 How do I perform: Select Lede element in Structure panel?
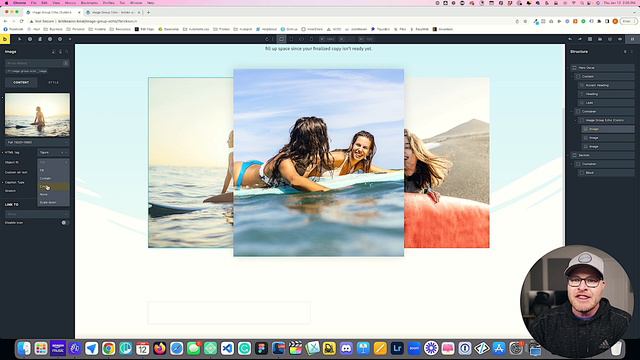(x=607, y=103)
